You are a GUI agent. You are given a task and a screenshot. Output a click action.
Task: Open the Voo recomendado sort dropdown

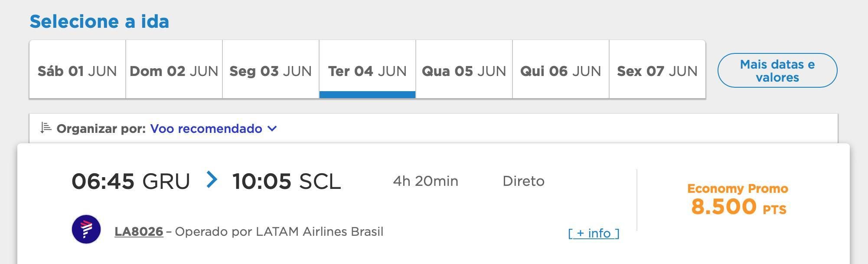[206, 129]
